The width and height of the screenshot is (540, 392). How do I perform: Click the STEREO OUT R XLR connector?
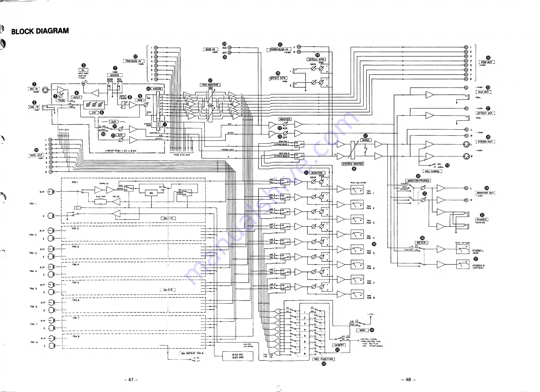click(466, 156)
